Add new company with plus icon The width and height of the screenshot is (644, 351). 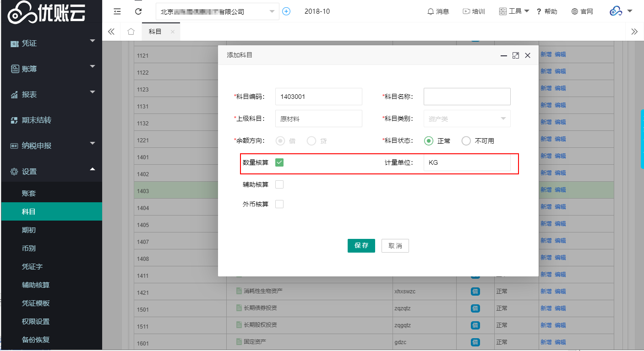tap(286, 11)
